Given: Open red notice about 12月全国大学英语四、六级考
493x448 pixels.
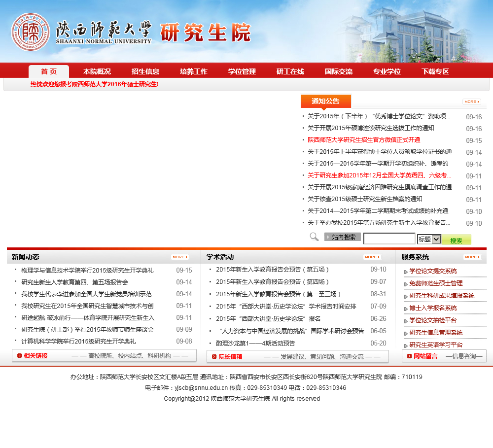Looking at the screenshot, I should tap(379, 175).
